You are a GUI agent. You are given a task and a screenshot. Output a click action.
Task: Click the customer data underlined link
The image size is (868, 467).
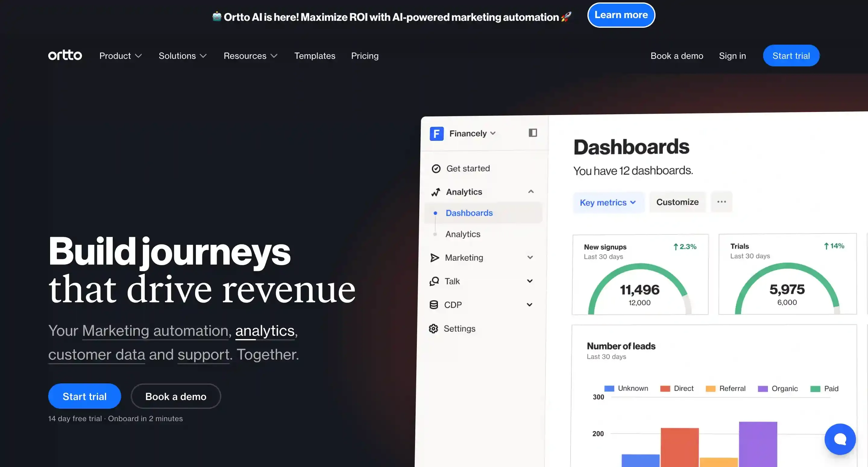coord(96,354)
